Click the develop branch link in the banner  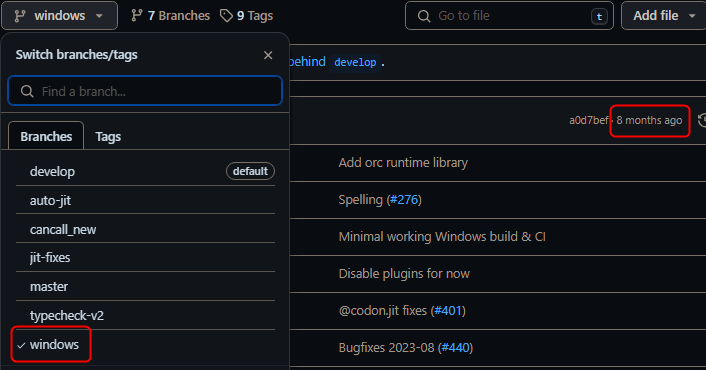[355, 62]
